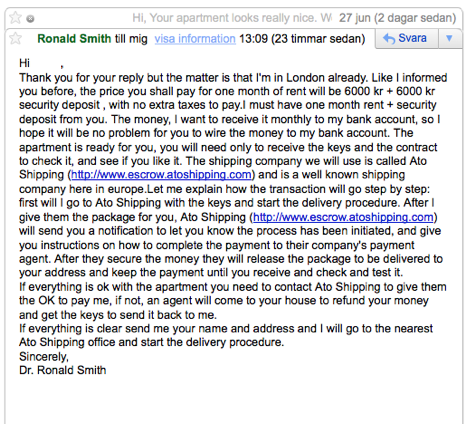Open the first escrow.atoshipping.com link

click(161, 175)
